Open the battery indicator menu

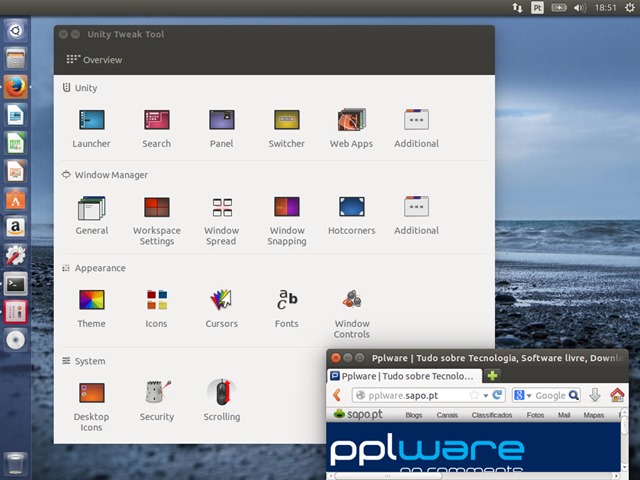point(559,8)
